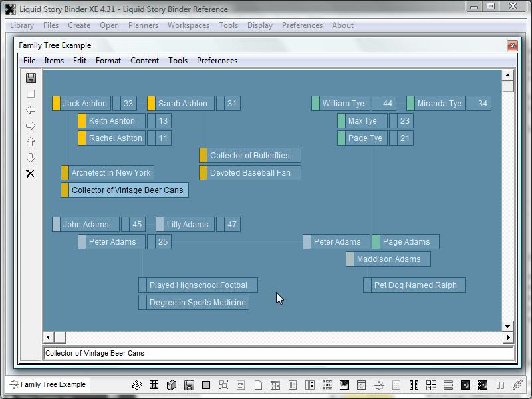Open the Items menu in Family Tree window
Screen dimensions: 532x399
[54, 61]
